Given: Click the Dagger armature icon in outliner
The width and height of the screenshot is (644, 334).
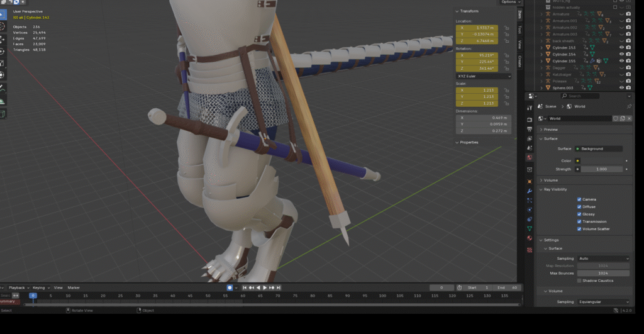Looking at the screenshot, I should 547,68.
